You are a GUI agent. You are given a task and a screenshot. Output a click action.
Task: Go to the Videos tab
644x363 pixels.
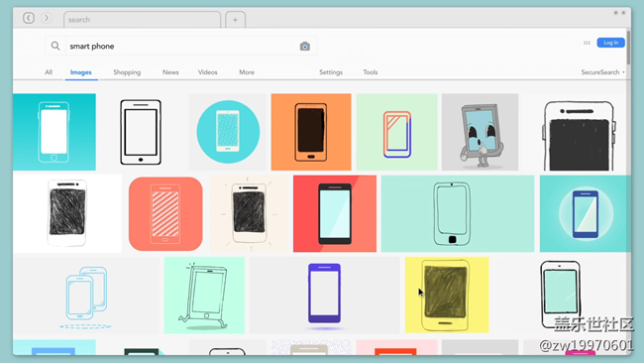point(208,72)
